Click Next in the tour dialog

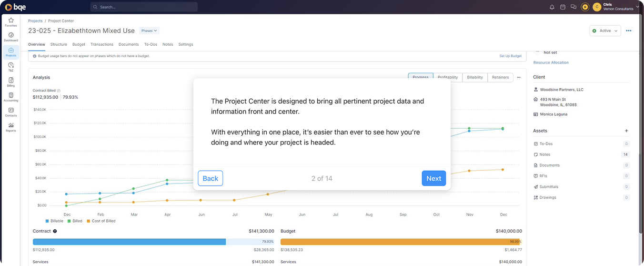(434, 178)
